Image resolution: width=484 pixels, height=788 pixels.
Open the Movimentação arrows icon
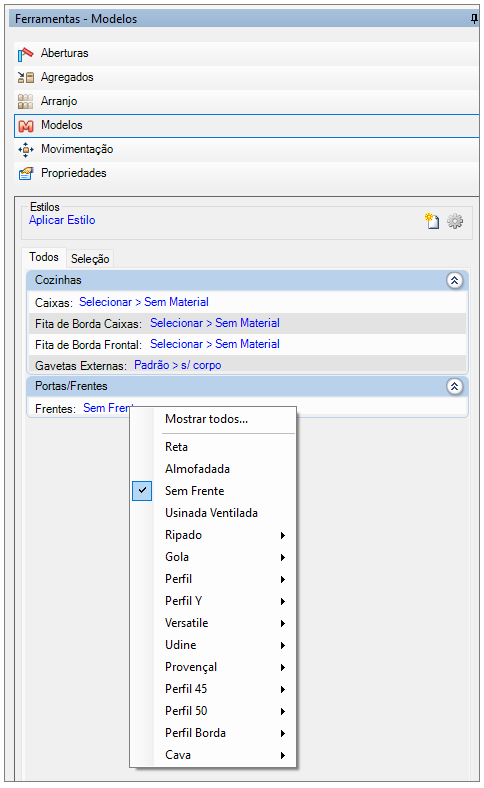[x=26, y=150]
